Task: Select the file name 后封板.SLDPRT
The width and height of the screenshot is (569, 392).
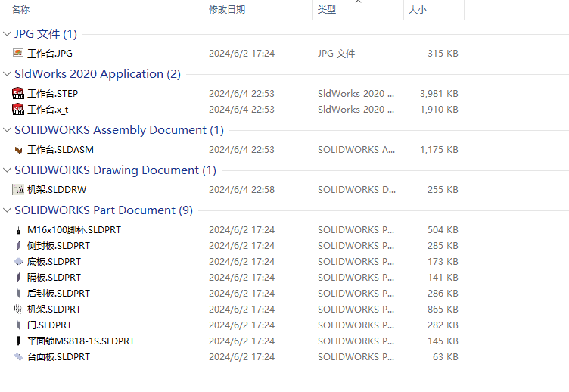Action: point(59,294)
